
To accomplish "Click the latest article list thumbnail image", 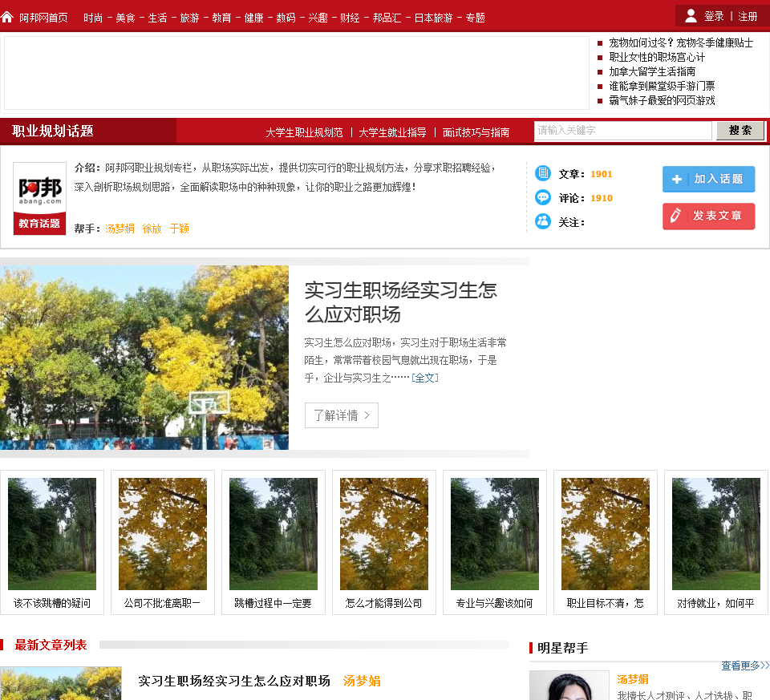I will point(61,683).
